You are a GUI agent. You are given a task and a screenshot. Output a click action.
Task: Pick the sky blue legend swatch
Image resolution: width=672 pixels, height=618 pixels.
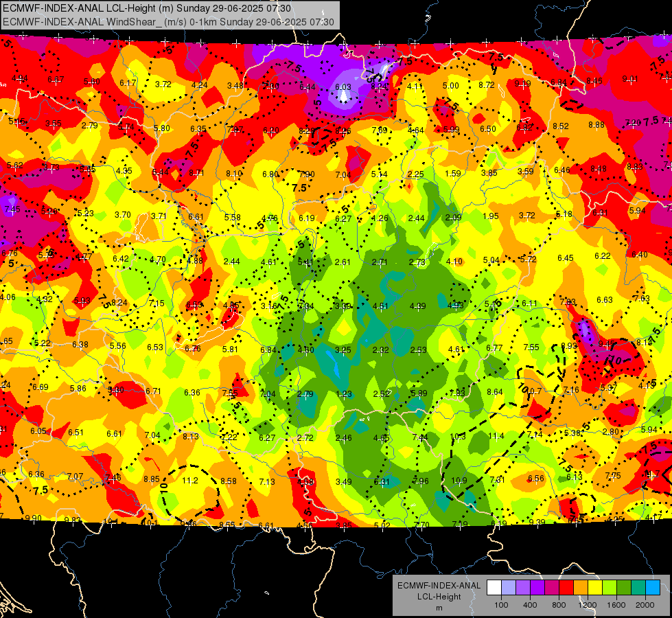[653, 588]
